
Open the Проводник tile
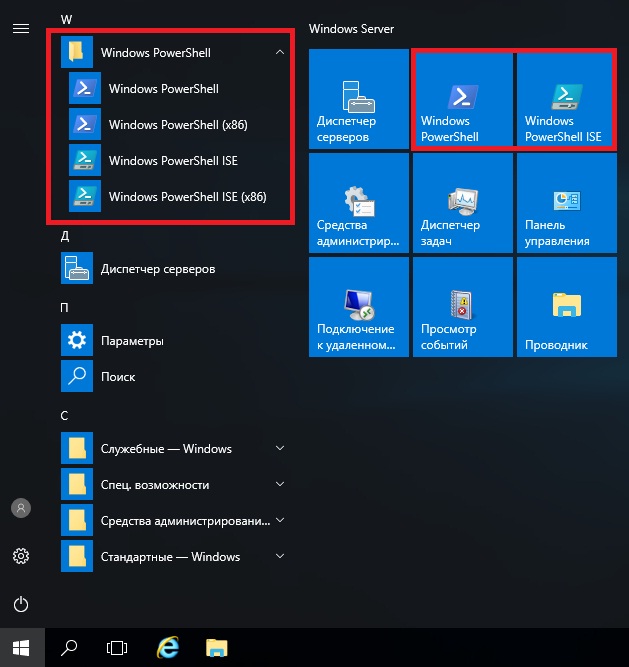pyautogui.click(x=566, y=307)
